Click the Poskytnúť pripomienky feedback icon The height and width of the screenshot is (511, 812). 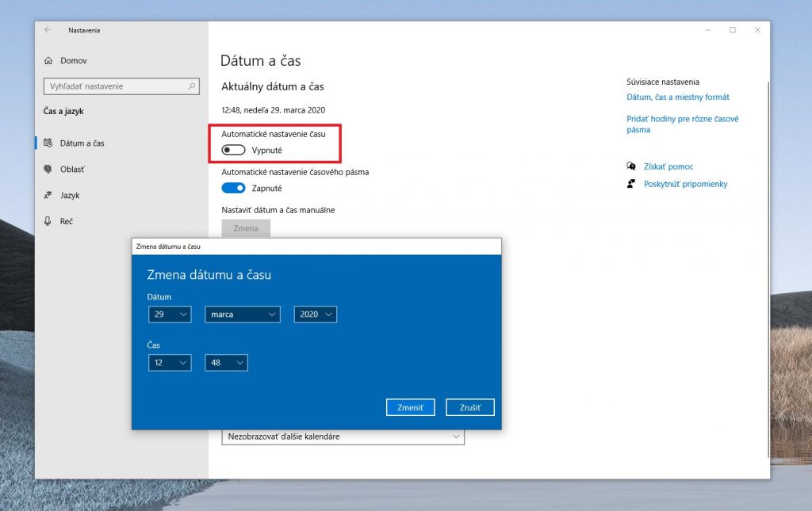(630, 184)
